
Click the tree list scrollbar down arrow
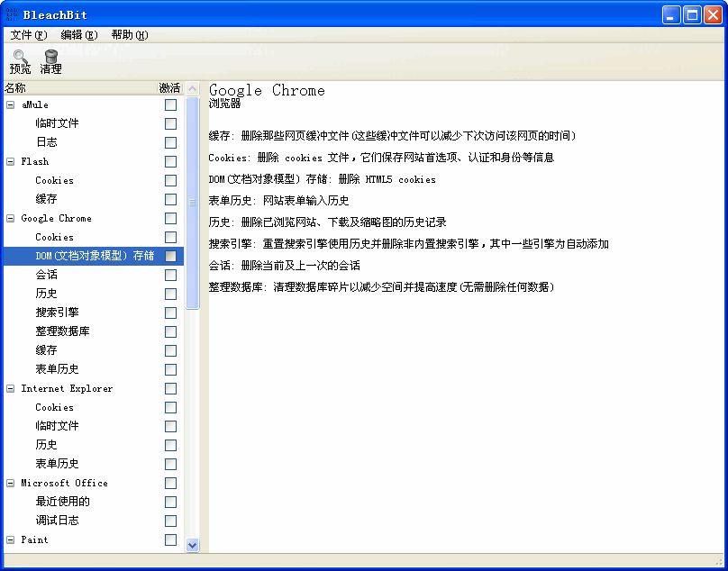tap(191, 545)
